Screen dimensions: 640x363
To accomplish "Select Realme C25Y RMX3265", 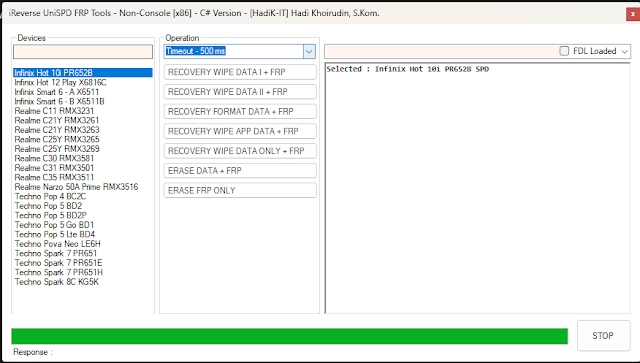I will (x=57, y=139).
